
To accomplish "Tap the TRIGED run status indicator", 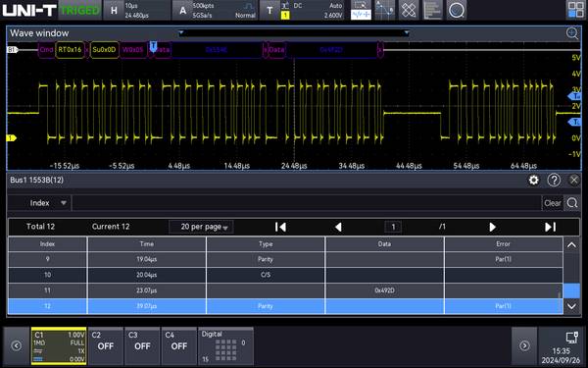I will pyautogui.click(x=80, y=10).
